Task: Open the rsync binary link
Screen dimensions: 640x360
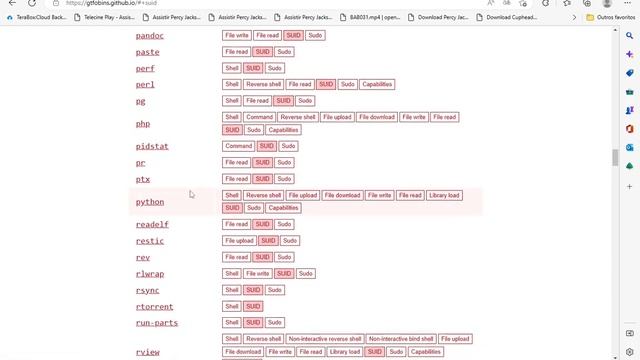Action: click(147, 290)
